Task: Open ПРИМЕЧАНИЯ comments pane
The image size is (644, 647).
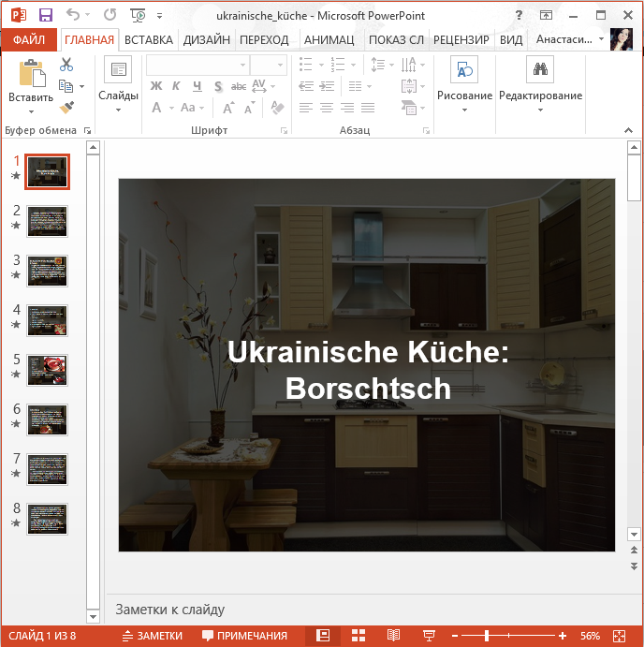Action: click(244, 636)
